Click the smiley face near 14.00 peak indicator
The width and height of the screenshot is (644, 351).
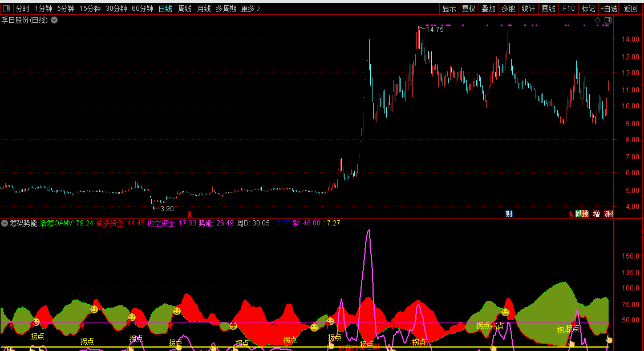[505, 312]
